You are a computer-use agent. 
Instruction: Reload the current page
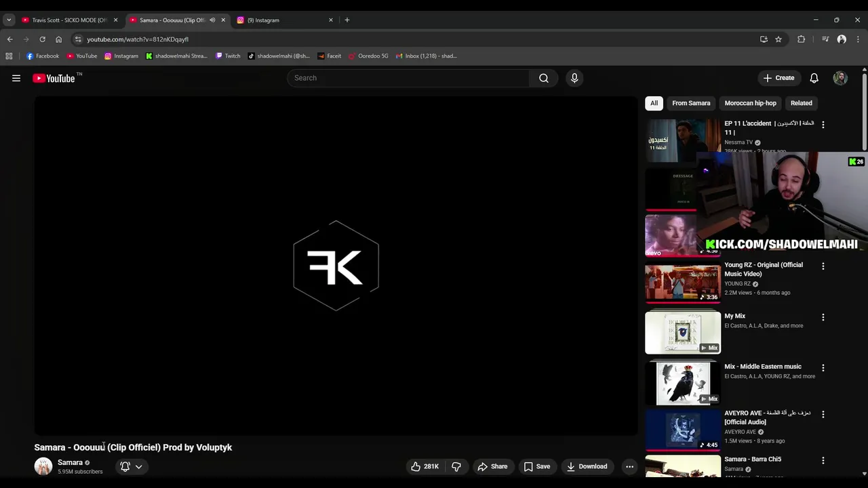click(x=42, y=39)
